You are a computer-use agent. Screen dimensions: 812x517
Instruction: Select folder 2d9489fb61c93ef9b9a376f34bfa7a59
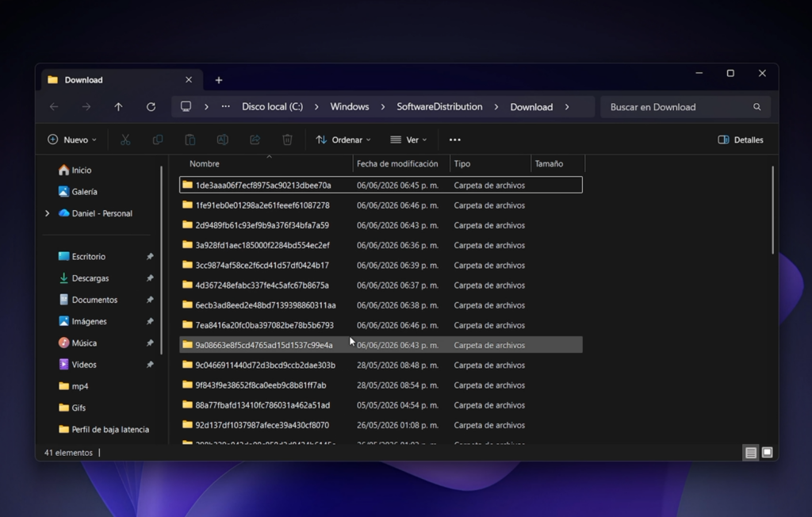point(381,225)
